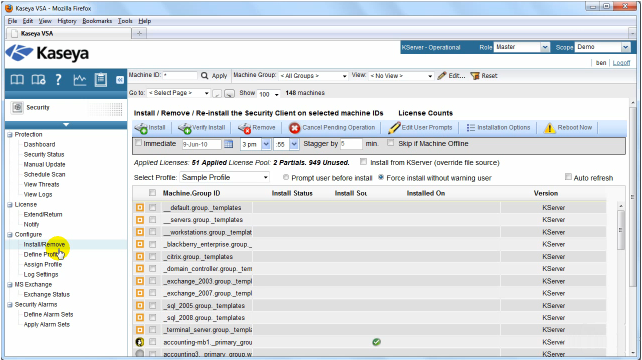
Task: Open Schedule Scan in the navigation tree
Action: pyautogui.click(x=44, y=174)
